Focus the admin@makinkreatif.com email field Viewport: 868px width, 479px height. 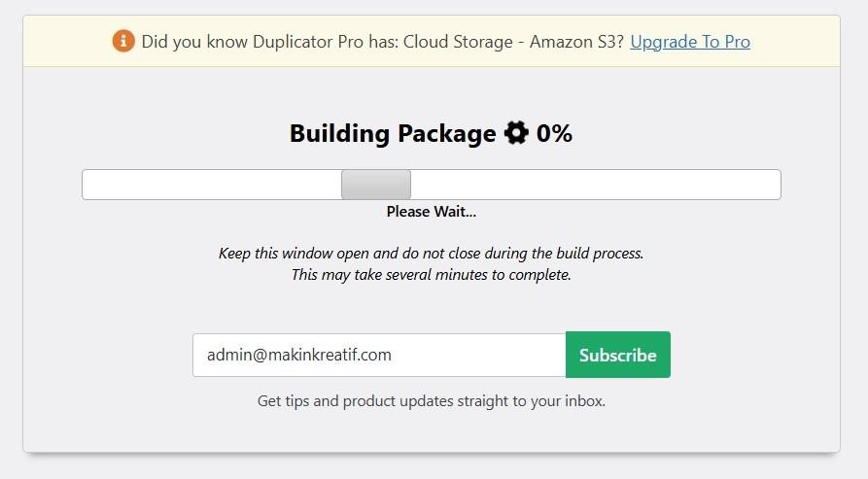[379, 355]
